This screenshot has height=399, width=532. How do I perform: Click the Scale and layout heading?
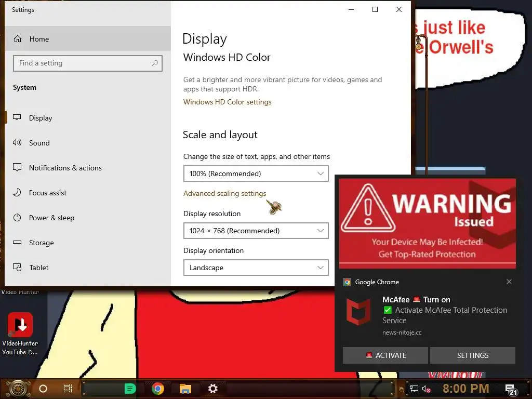[220, 135]
